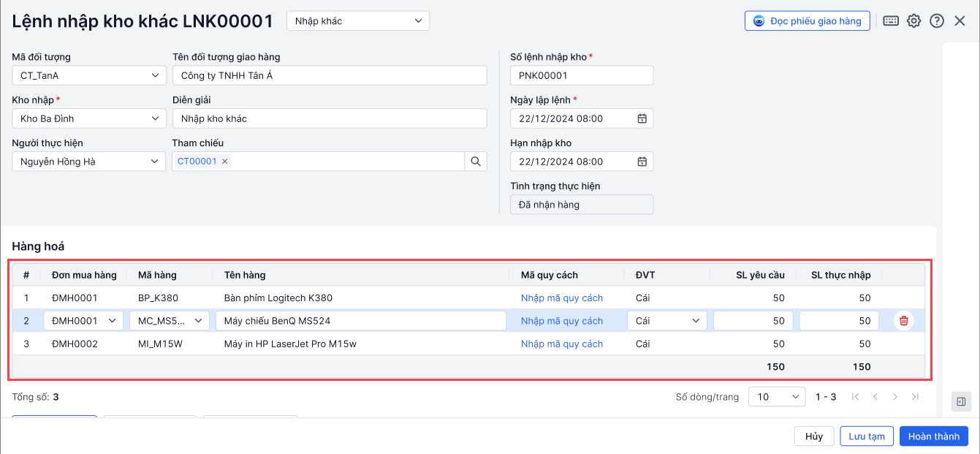Click the Diễn giải input field
980x454 pixels.
coord(330,118)
